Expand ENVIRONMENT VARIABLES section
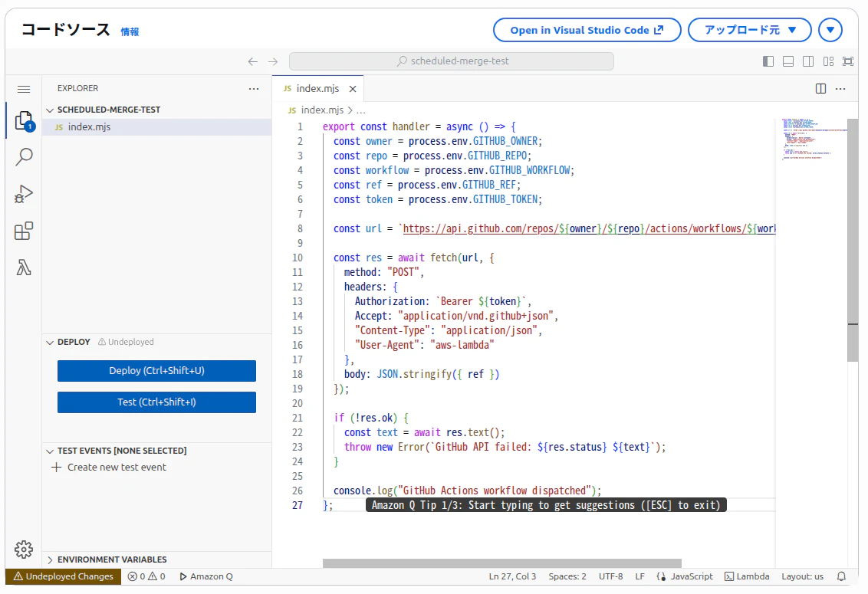868x594 pixels. (107, 560)
